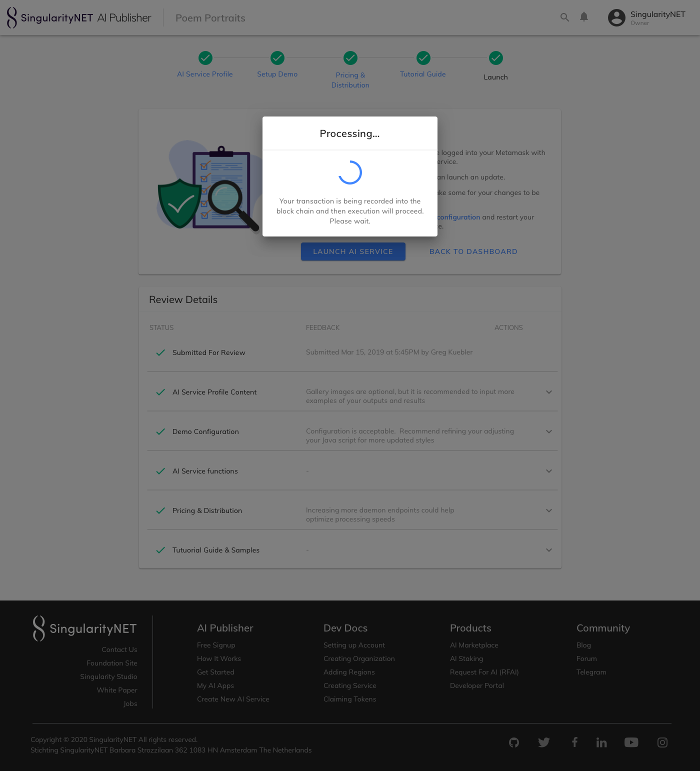Open the Twitter icon in footer
The height and width of the screenshot is (771, 700).
click(x=544, y=742)
